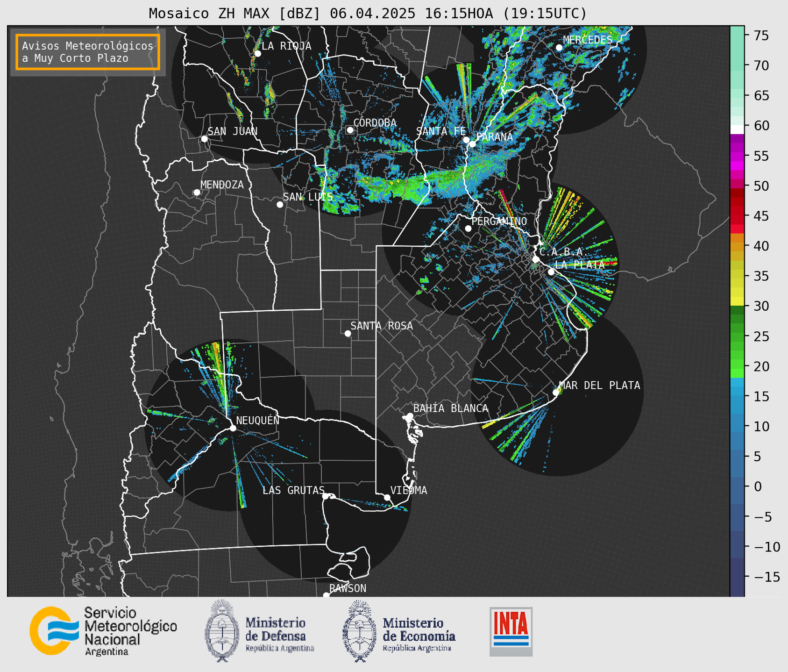Click the SANTA FE city marker dot
The image size is (788, 672).
tap(466, 140)
